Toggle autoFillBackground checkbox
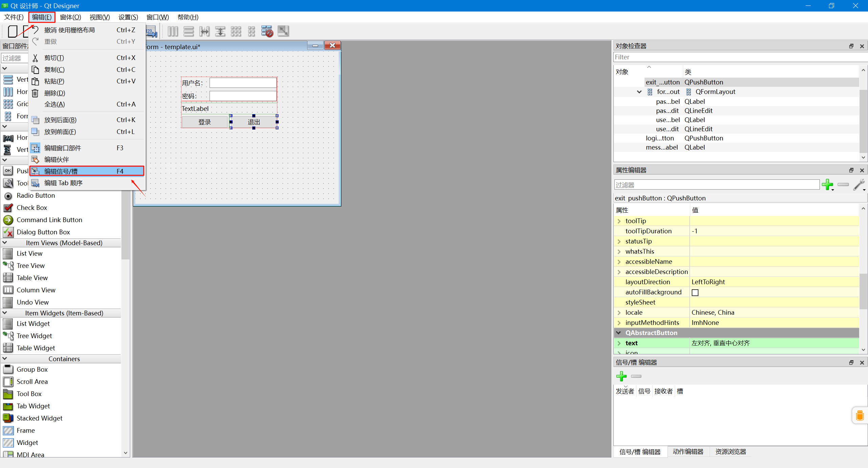 [x=695, y=292]
